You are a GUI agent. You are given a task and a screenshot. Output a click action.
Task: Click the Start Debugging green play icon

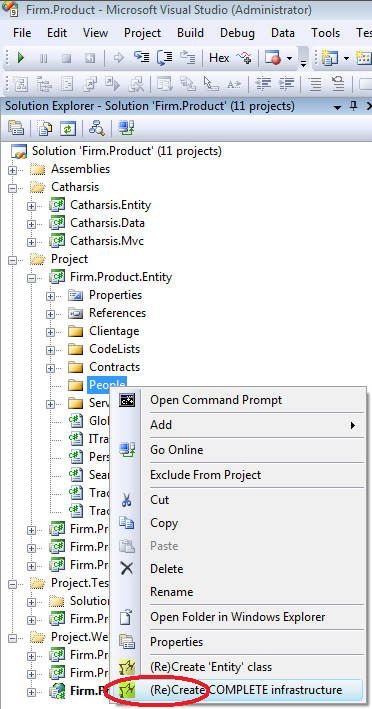point(20,58)
